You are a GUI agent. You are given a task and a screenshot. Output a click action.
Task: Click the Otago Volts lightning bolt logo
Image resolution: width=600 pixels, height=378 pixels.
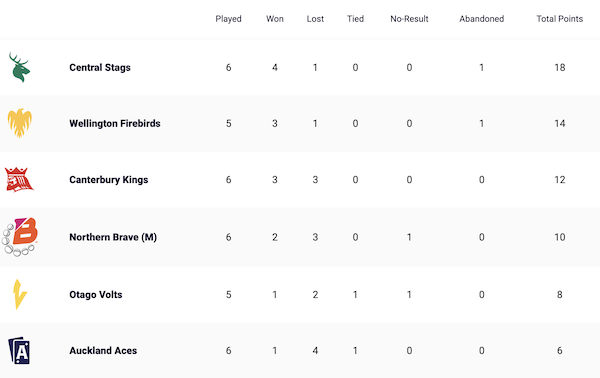tap(20, 294)
